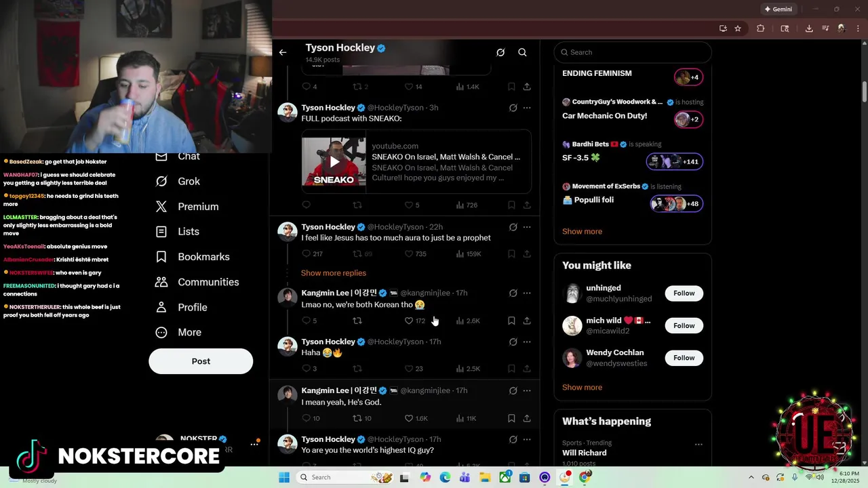This screenshot has width=868, height=488.
Task: Go to Profile in the sidebar
Action: (x=181, y=307)
